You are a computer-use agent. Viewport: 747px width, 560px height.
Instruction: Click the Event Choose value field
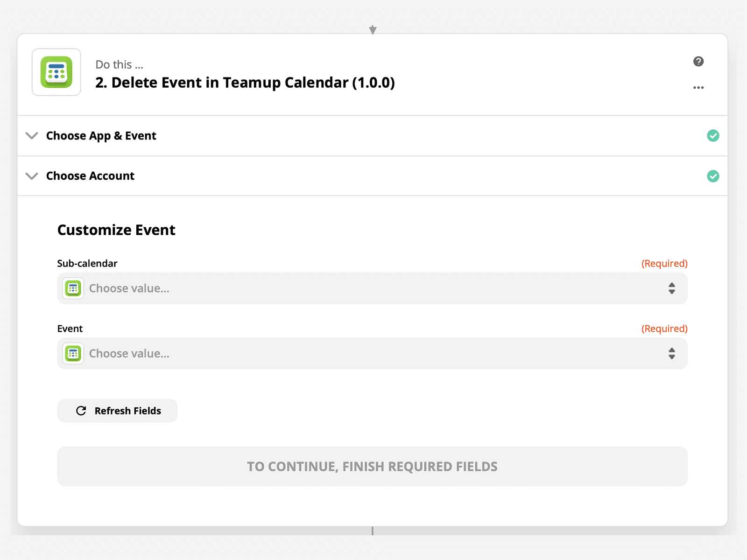373,354
